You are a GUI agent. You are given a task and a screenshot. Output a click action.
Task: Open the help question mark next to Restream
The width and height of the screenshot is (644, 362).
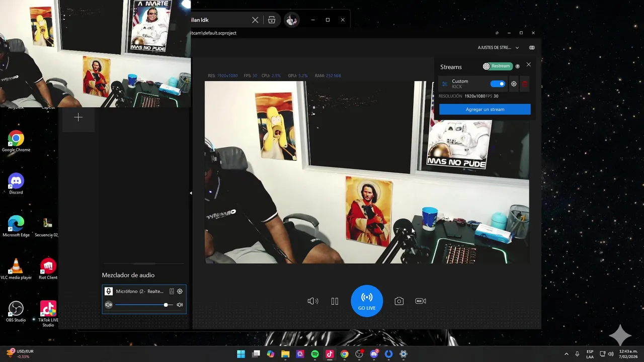tap(517, 66)
